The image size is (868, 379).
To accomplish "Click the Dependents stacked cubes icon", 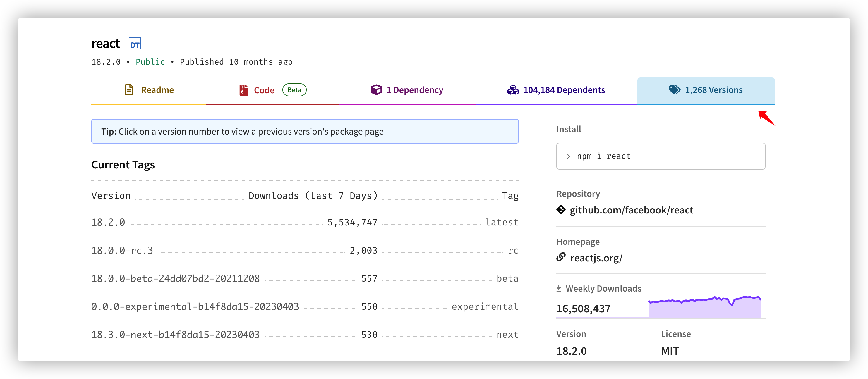I will [513, 90].
